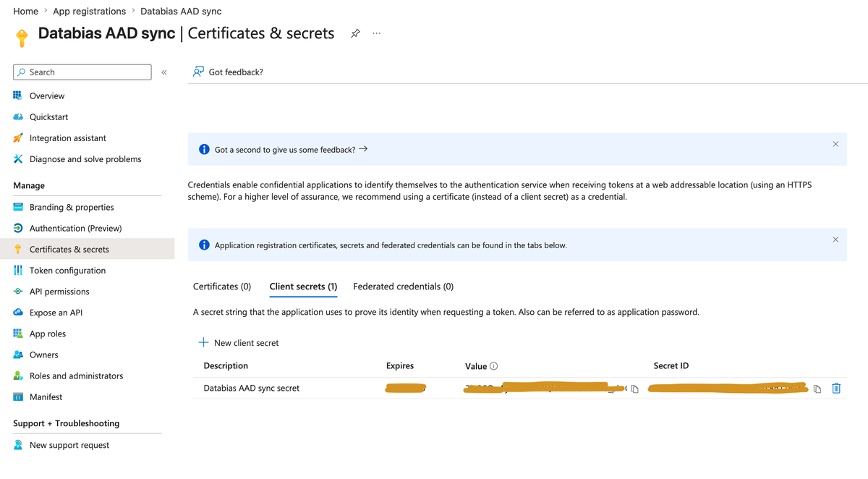Close the application registration info banner
Viewport: 868px width, 479px height.
835,239
